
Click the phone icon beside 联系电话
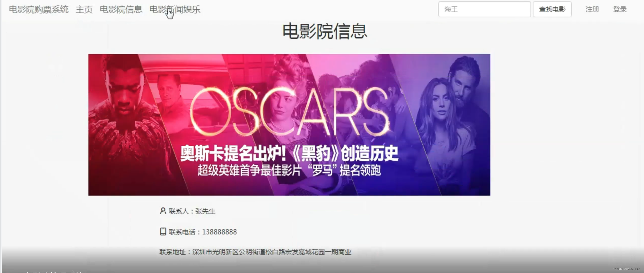pyautogui.click(x=163, y=232)
